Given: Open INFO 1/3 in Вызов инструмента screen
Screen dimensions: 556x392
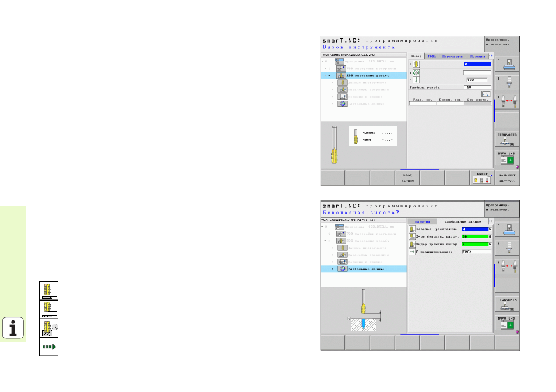Looking at the screenshot, I should [506, 158].
